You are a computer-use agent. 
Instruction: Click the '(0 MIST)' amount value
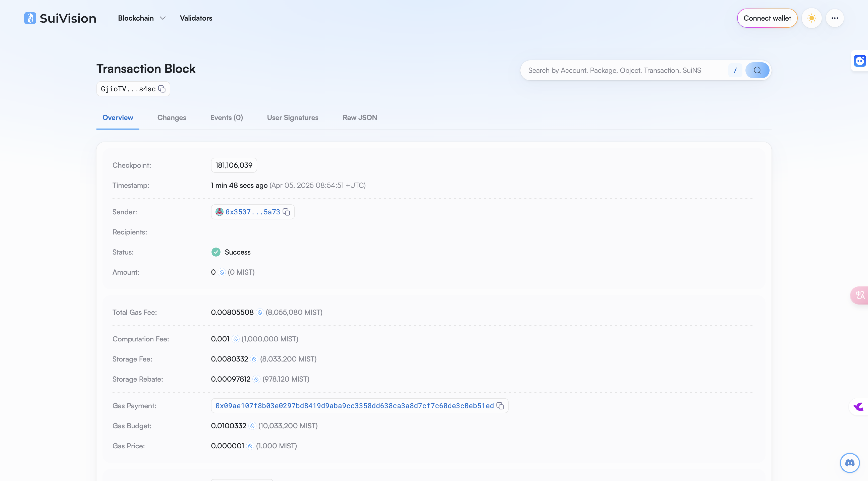point(241,272)
